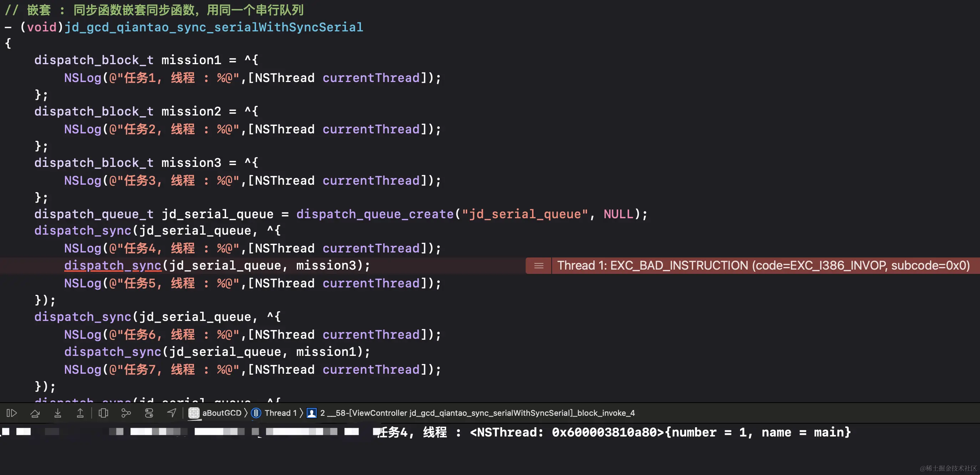Click the Step Into debug icon
Screen dimensions: 980x475
point(58,413)
